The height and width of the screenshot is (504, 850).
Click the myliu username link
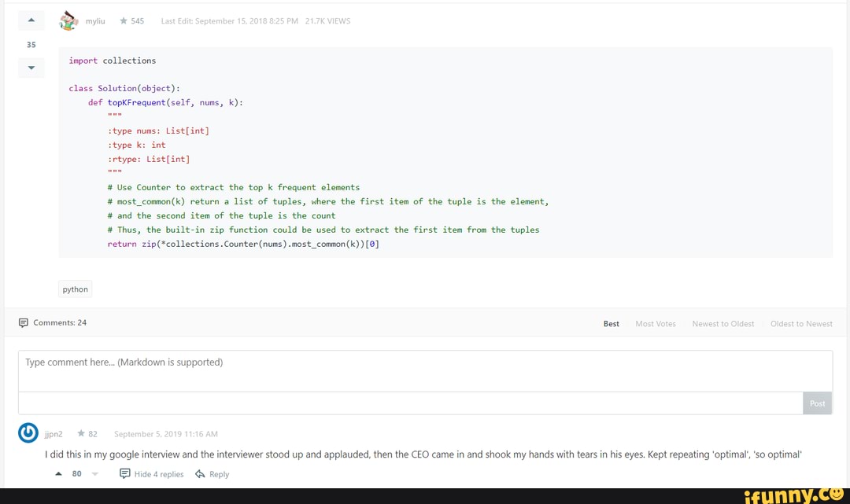tap(95, 21)
